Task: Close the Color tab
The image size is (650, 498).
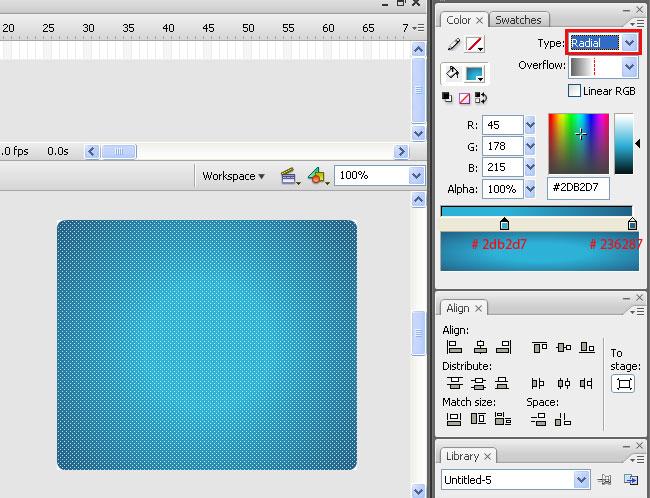Action: click(x=479, y=20)
